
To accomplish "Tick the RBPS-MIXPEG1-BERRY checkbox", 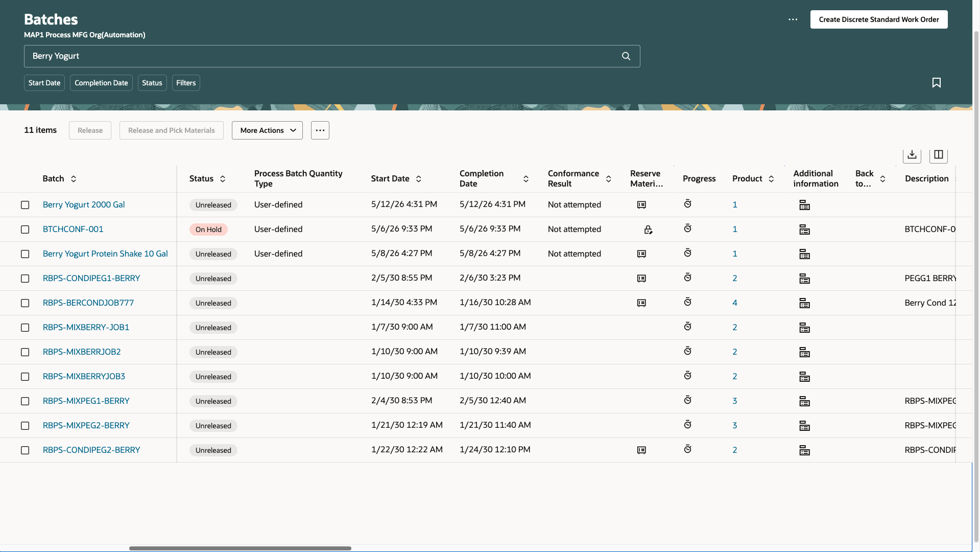I will click(25, 401).
